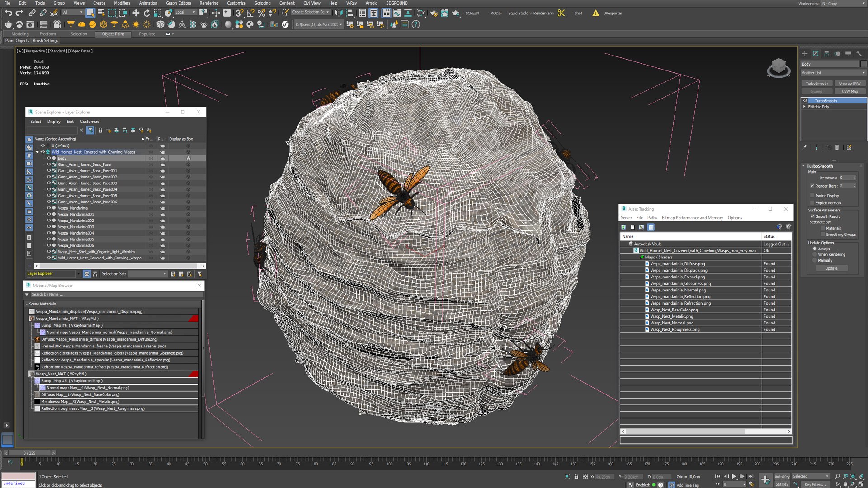
Task: Select the When Rendering radio option
Action: click(x=815, y=254)
